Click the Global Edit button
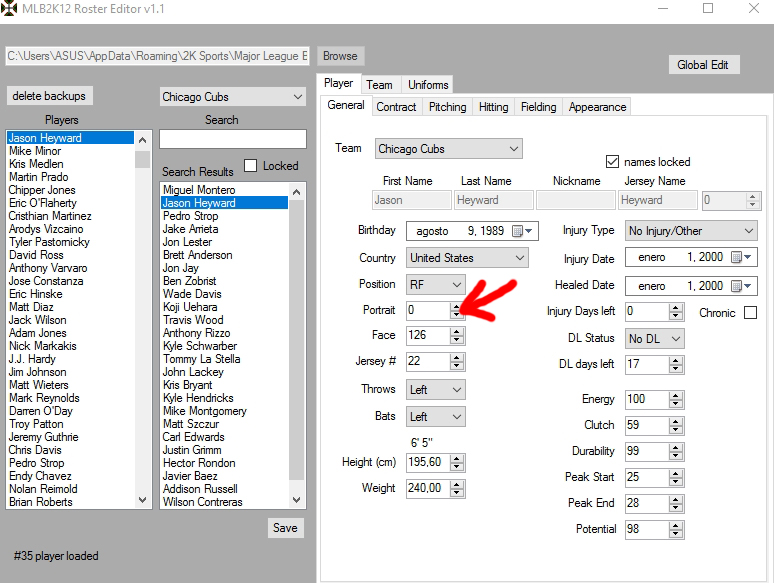This screenshot has width=774, height=583. coord(702,65)
